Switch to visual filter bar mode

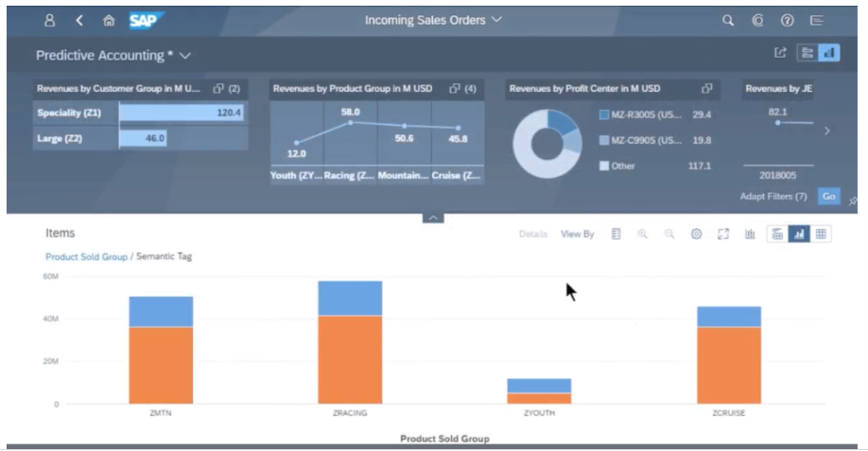coord(829,53)
